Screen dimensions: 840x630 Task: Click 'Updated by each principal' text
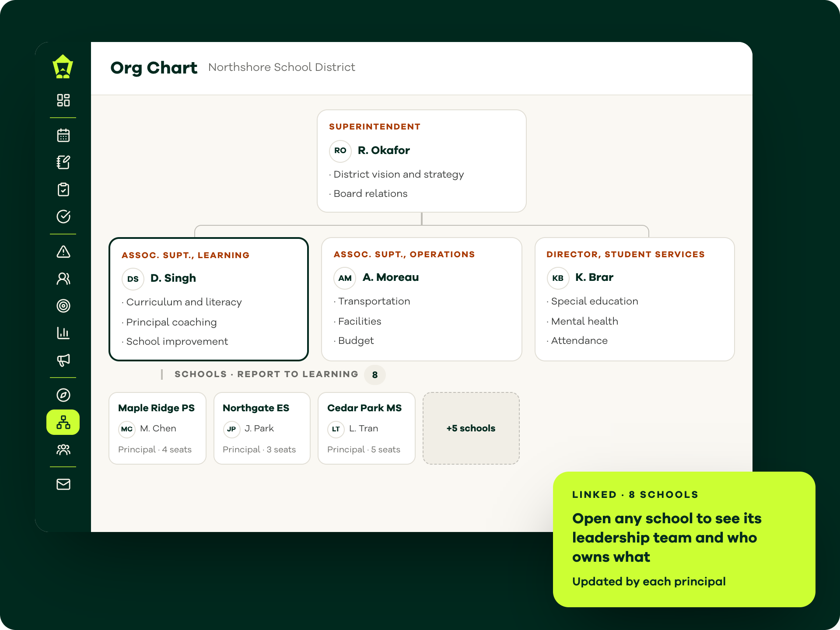tap(649, 581)
